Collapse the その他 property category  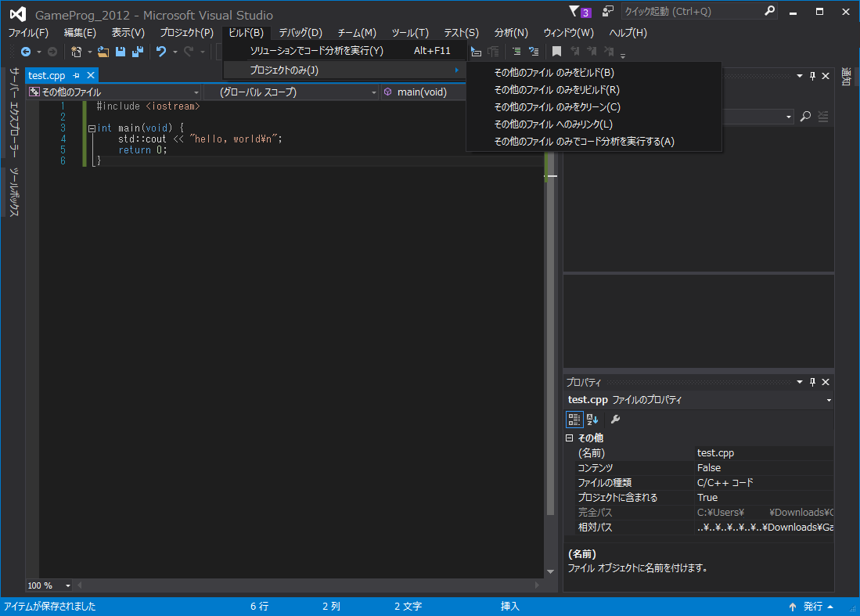[570, 438]
